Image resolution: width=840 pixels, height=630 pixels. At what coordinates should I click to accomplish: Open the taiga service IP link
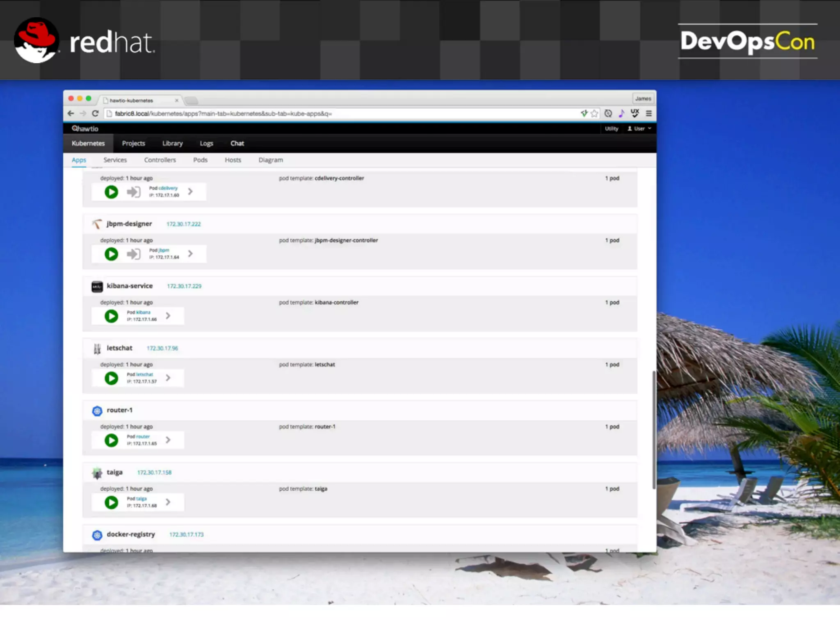[x=154, y=472]
